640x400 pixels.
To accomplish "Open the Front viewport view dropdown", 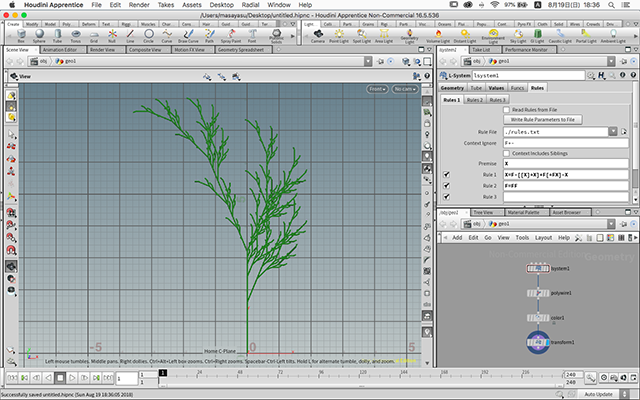I will [x=377, y=89].
